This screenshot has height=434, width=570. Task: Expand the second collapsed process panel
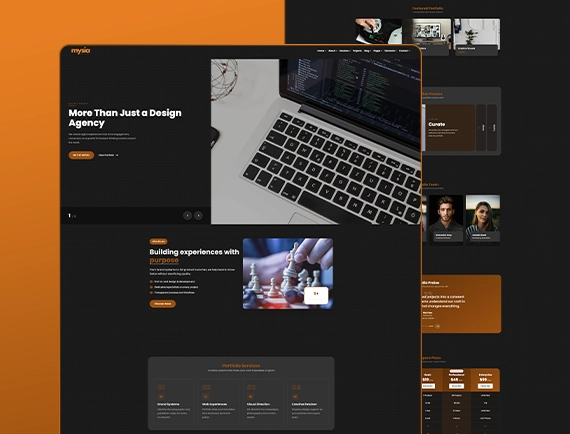click(x=492, y=128)
